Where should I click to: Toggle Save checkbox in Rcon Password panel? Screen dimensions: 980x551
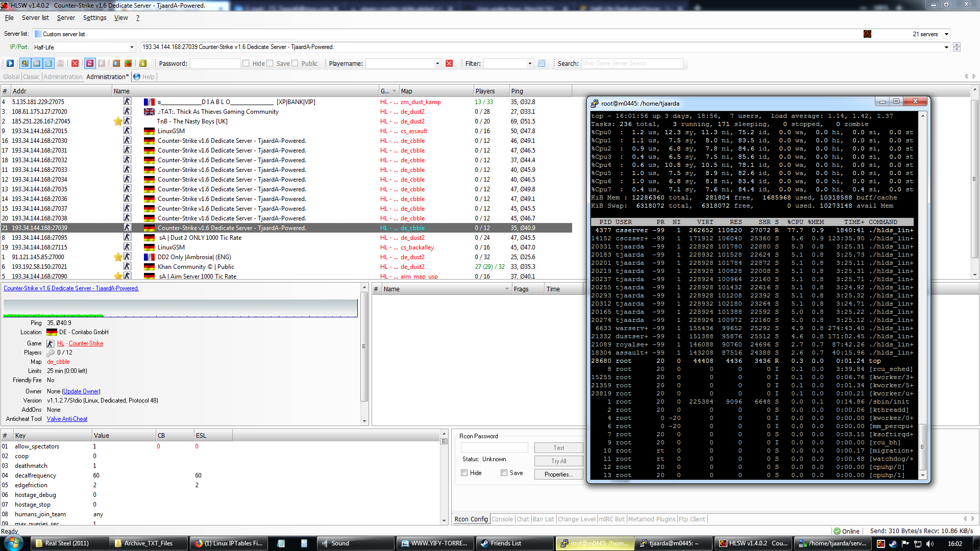[504, 473]
